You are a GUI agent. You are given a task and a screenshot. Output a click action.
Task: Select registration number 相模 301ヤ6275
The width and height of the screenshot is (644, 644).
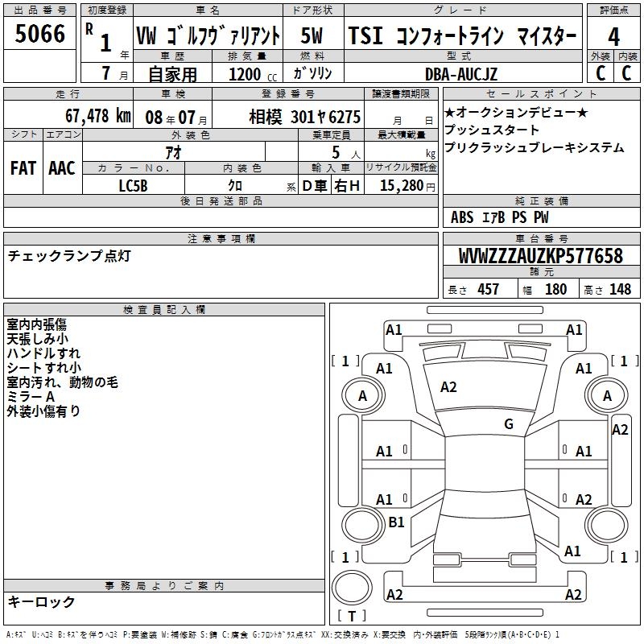coord(305,117)
